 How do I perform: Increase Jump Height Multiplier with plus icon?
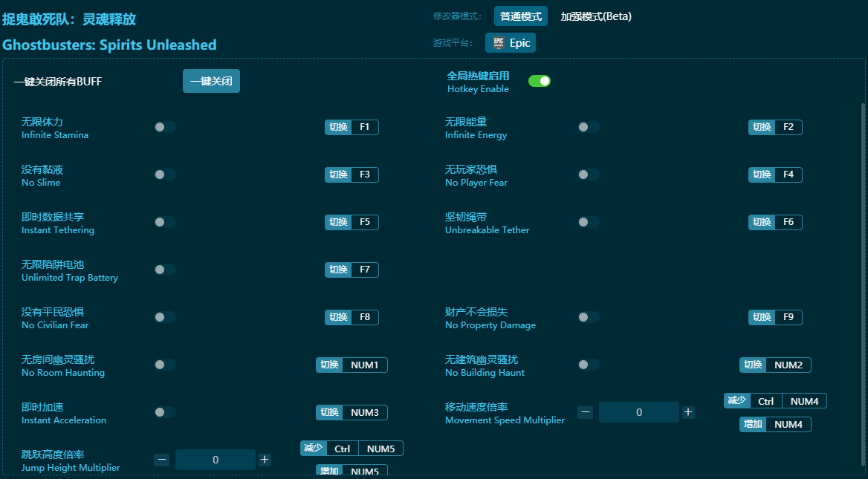pyautogui.click(x=265, y=460)
